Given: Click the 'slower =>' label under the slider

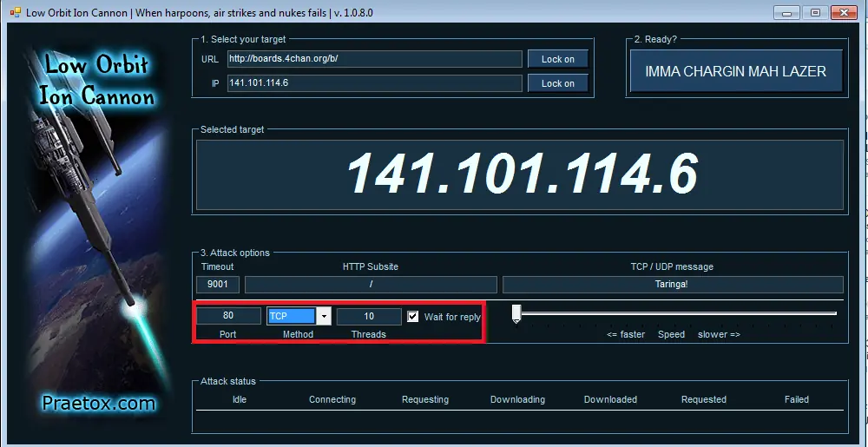Looking at the screenshot, I should 719,335.
